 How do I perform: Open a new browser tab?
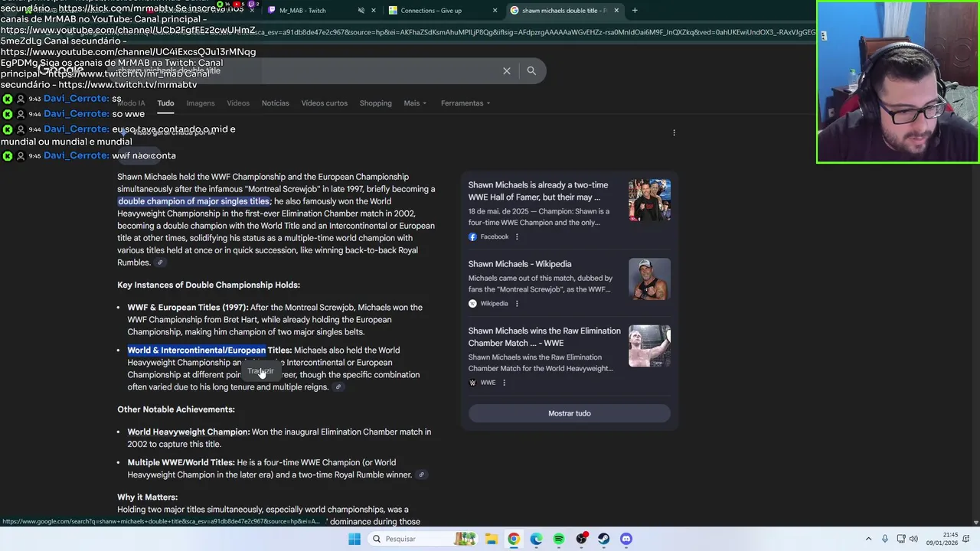[x=635, y=10]
